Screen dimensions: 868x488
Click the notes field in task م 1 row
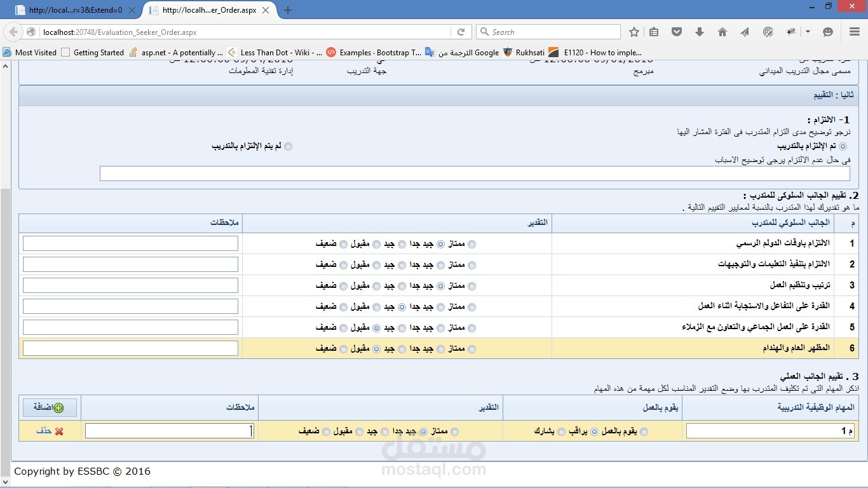coord(170,431)
